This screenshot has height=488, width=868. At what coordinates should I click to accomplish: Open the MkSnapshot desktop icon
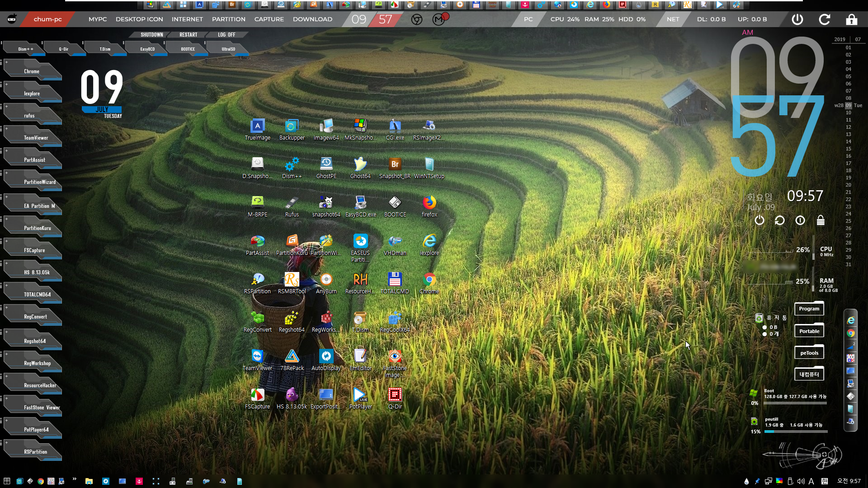(360, 130)
